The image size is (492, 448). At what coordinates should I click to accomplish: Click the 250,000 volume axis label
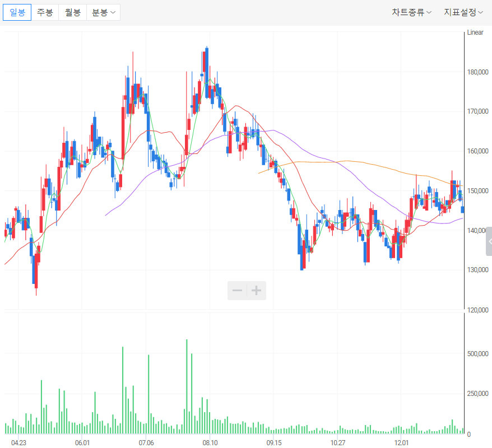pyautogui.click(x=477, y=394)
